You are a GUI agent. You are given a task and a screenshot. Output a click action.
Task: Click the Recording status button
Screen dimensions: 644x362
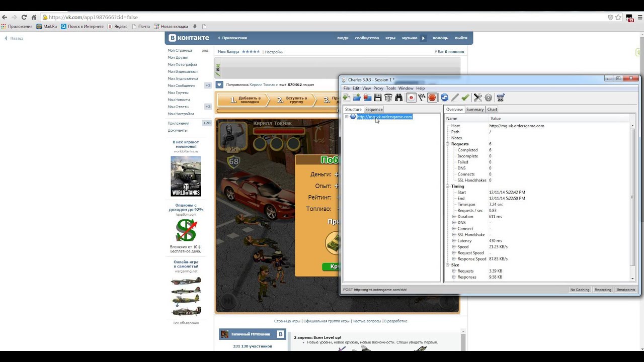[x=603, y=290]
